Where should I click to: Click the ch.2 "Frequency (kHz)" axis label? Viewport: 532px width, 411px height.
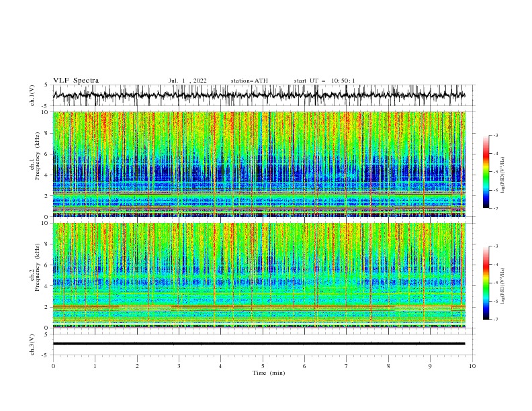[x=37, y=267]
